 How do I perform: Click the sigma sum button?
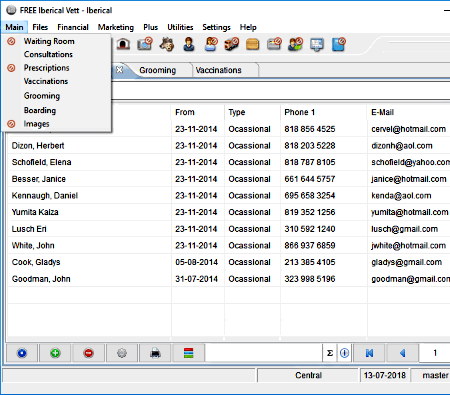pos(330,353)
